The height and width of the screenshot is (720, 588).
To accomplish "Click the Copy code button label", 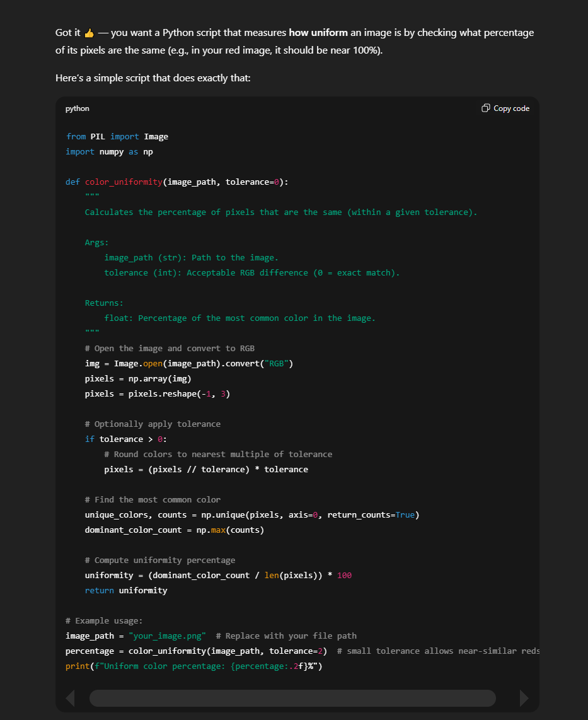I will [x=511, y=108].
